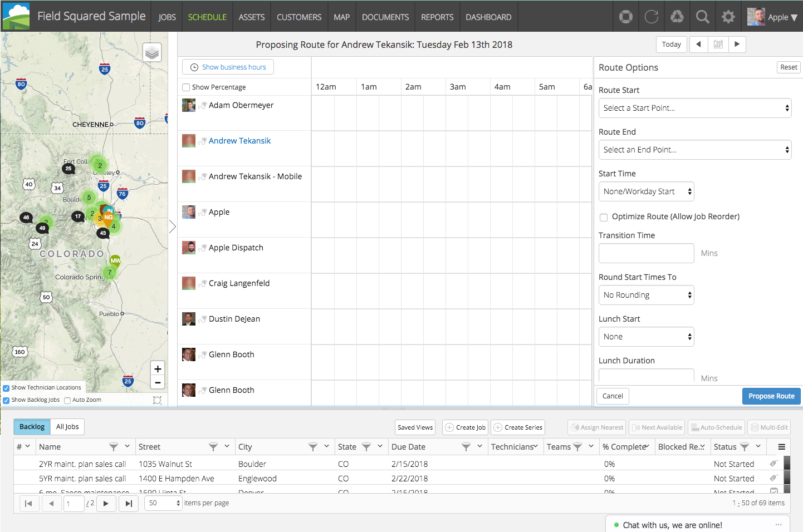Open the calendar date picker icon

[x=718, y=45]
